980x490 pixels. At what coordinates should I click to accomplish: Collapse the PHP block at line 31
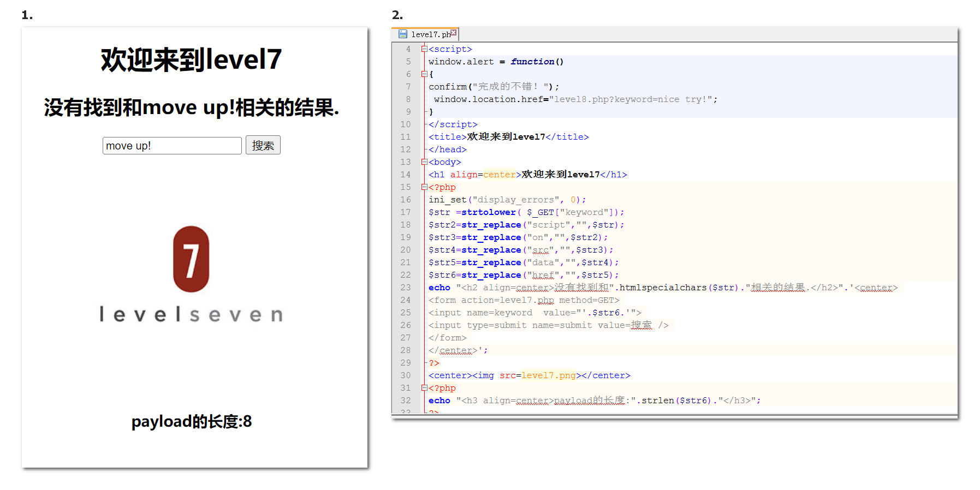pyautogui.click(x=424, y=388)
